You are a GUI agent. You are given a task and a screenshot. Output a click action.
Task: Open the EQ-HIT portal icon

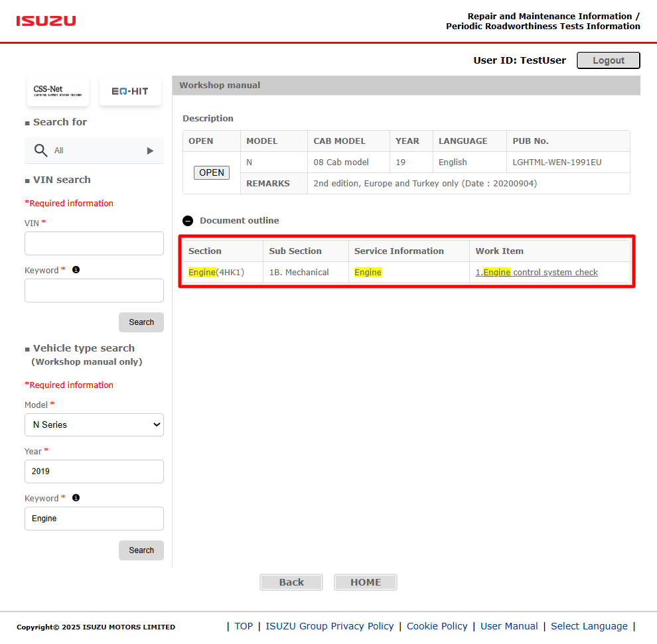pos(130,91)
